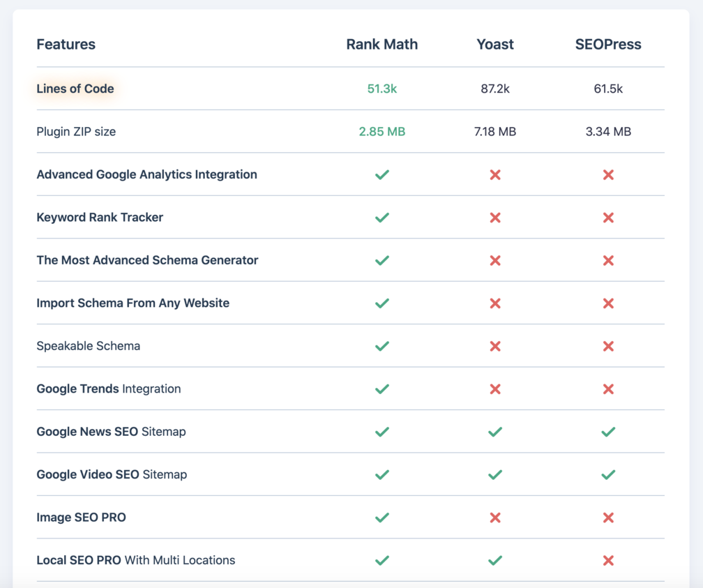Click Yoast checkmark for Local SEO PRO

coord(495,561)
